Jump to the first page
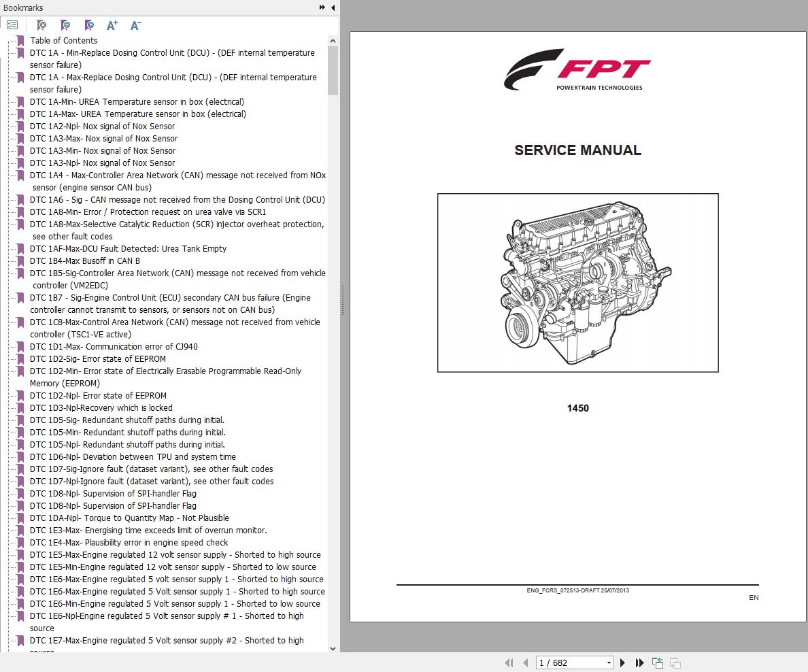 509,662
